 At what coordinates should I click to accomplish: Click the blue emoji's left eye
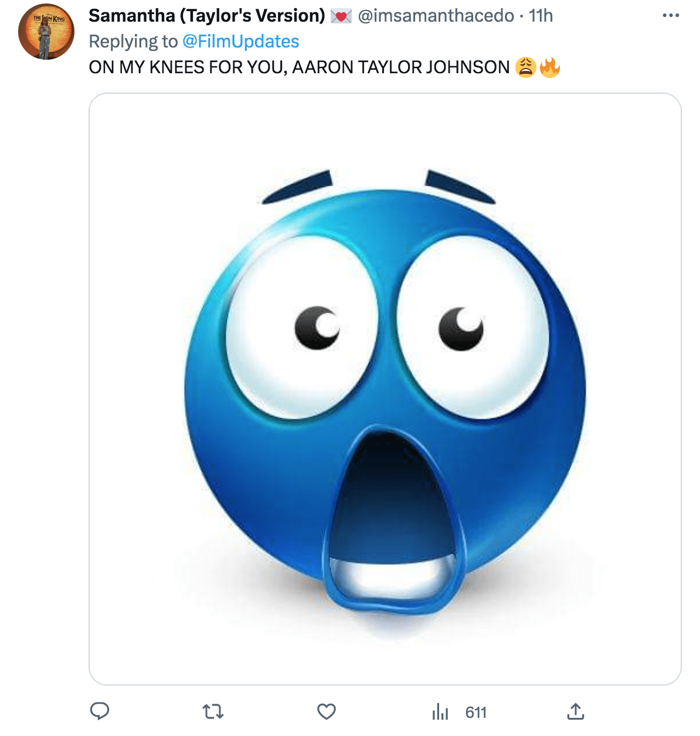pyautogui.click(x=302, y=328)
